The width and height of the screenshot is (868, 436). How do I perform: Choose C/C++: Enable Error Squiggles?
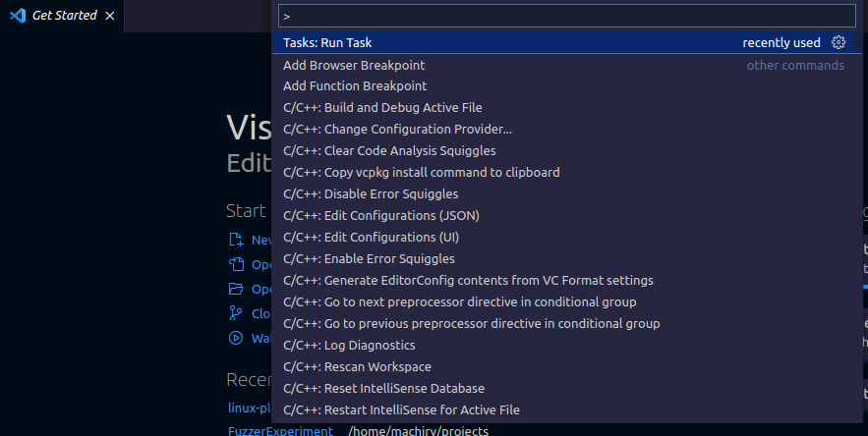[567, 259]
